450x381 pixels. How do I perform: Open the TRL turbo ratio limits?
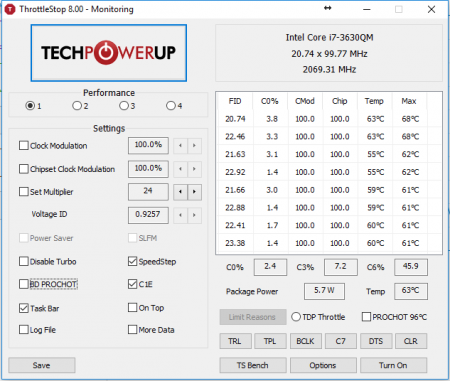click(x=235, y=341)
